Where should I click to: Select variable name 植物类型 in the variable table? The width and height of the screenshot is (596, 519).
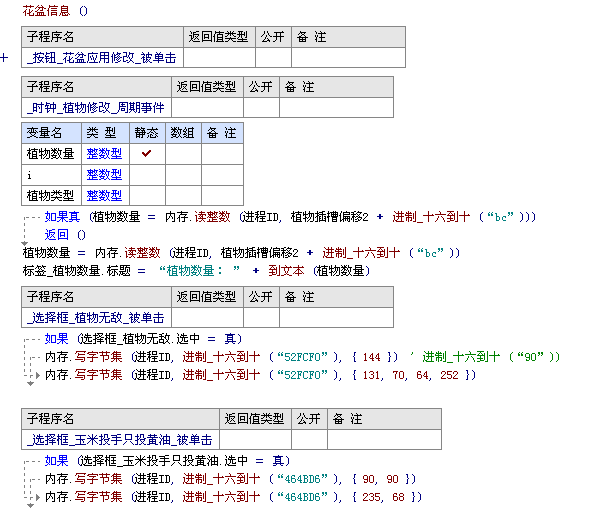coord(50,196)
